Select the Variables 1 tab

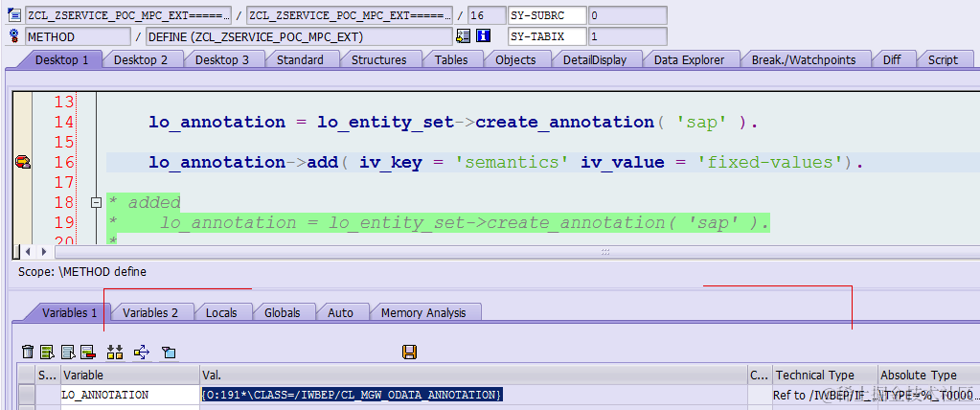coord(69,312)
